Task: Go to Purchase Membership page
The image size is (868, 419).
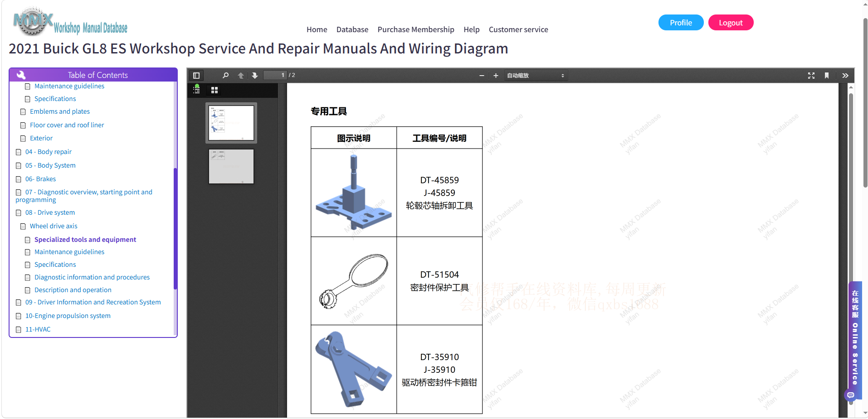Action: tap(416, 29)
